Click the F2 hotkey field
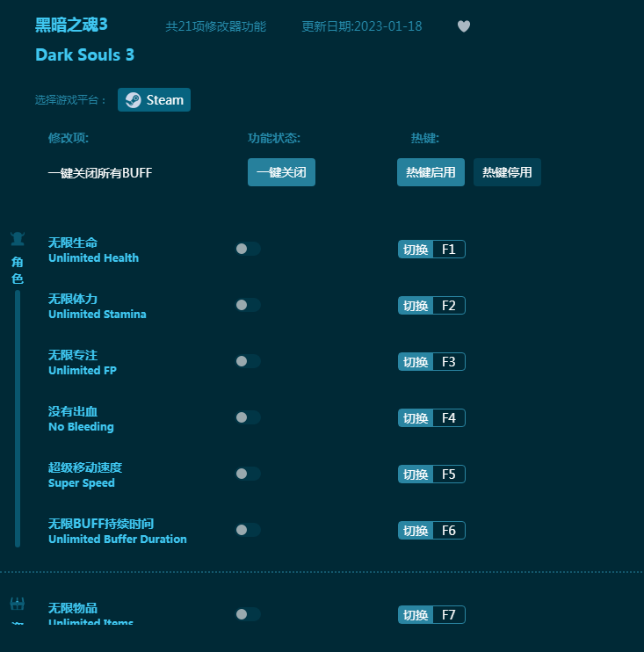The image size is (644, 652). [x=449, y=306]
